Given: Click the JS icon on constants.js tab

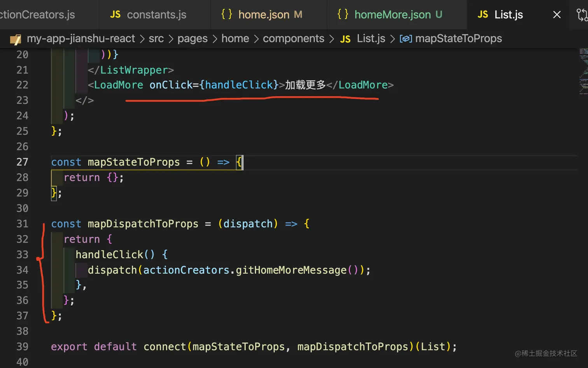Looking at the screenshot, I should click(x=115, y=15).
